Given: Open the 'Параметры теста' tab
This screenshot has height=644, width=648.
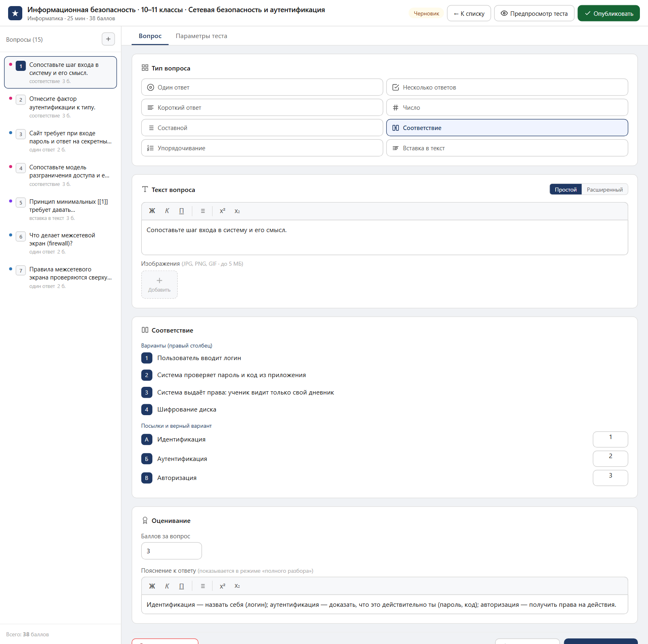Looking at the screenshot, I should click(x=201, y=36).
